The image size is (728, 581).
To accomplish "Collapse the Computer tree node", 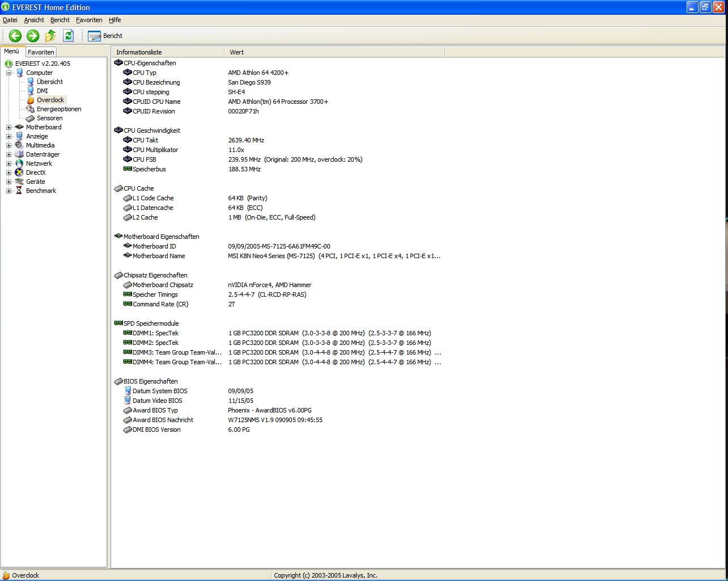I will 9,73.
